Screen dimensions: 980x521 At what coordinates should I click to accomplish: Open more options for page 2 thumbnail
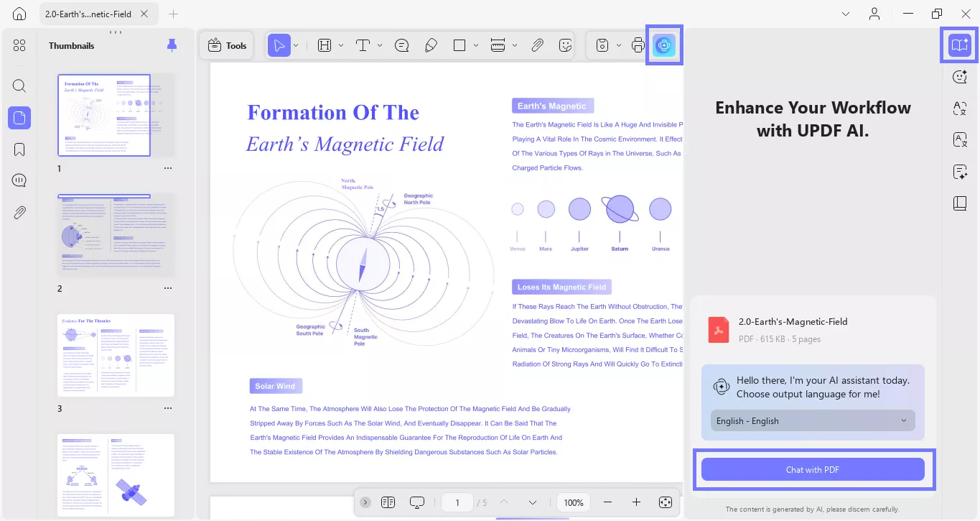(x=168, y=288)
